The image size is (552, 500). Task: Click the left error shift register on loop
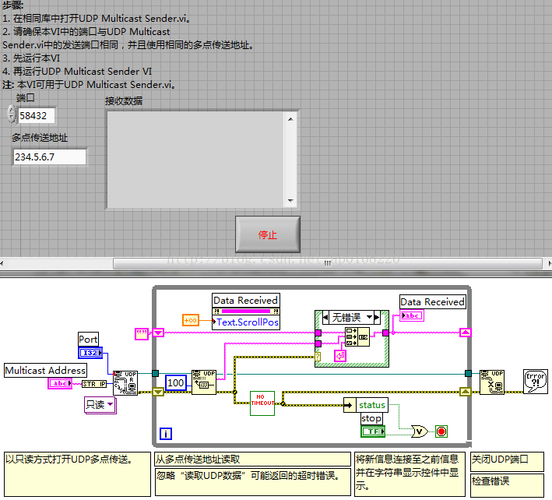158,392
